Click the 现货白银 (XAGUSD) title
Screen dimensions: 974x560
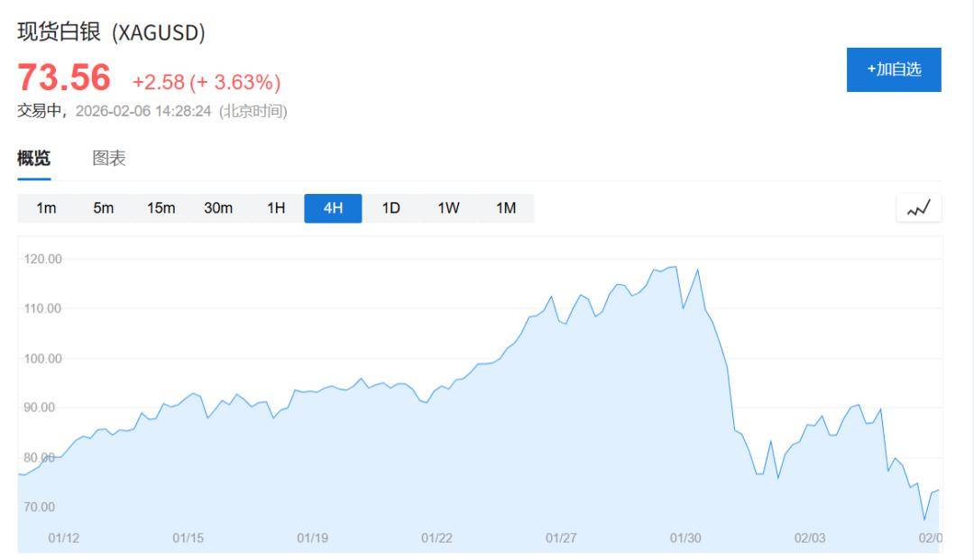pos(111,33)
